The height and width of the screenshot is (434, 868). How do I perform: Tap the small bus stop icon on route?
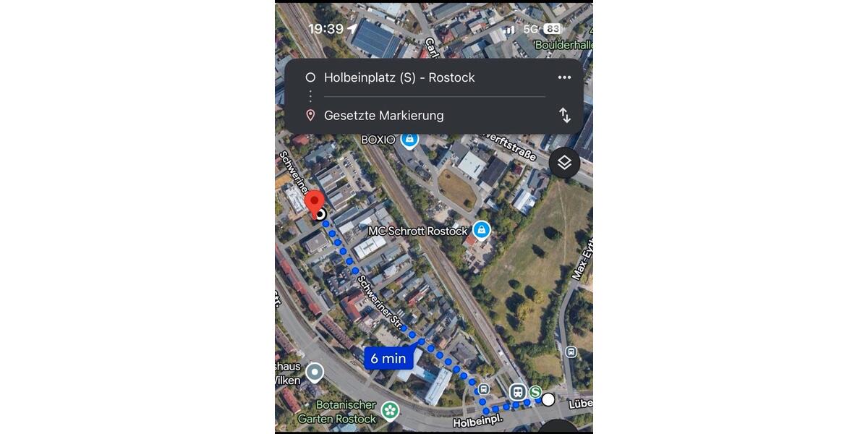[x=484, y=389]
